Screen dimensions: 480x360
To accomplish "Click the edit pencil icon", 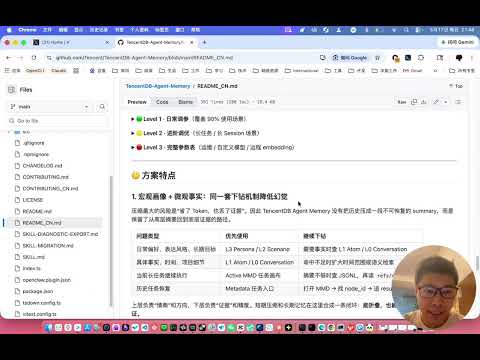I will pos(436,102).
